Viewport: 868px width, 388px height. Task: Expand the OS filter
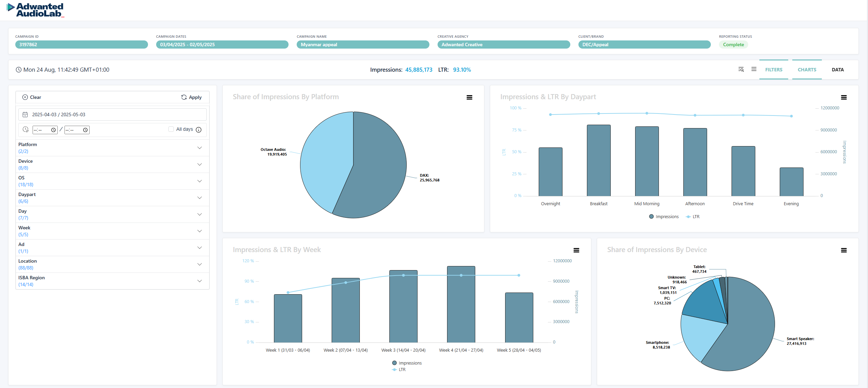112,181
